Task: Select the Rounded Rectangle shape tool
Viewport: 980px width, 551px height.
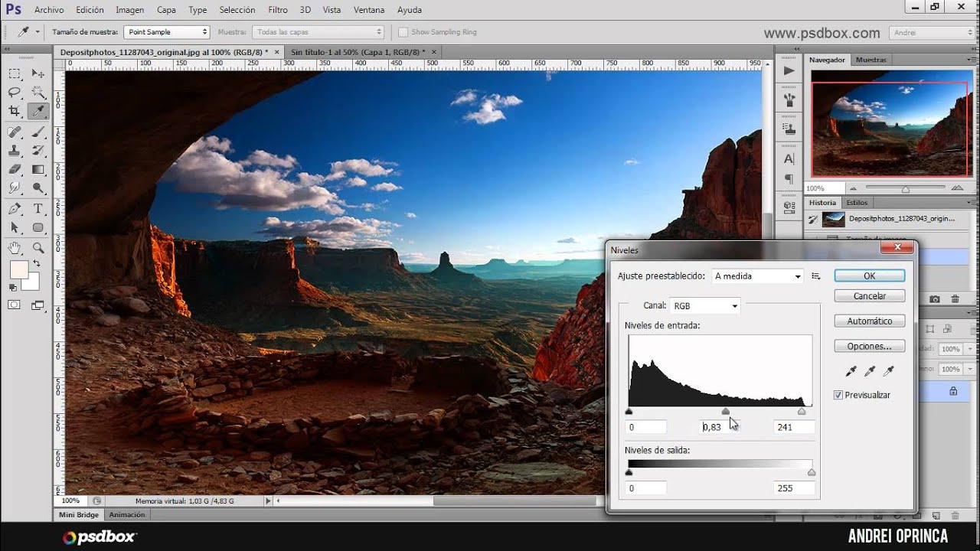Action: pos(38,227)
